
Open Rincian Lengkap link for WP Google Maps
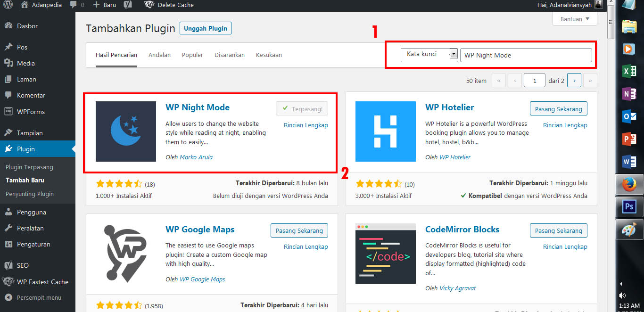click(305, 246)
